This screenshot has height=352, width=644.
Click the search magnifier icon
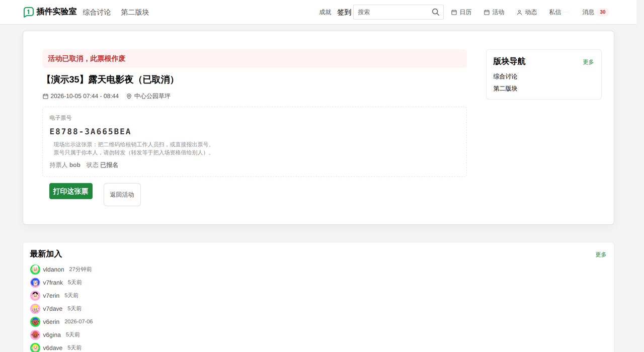(436, 12)
